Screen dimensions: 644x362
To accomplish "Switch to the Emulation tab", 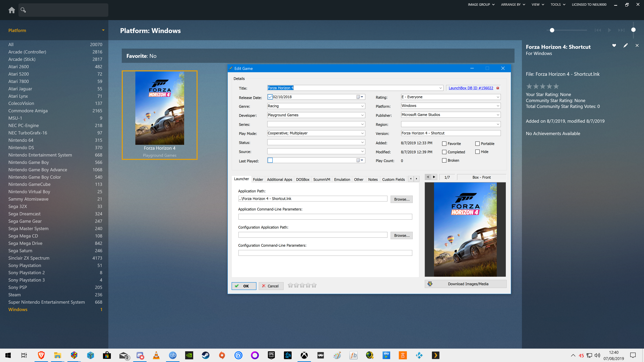I will pos(342,179).
